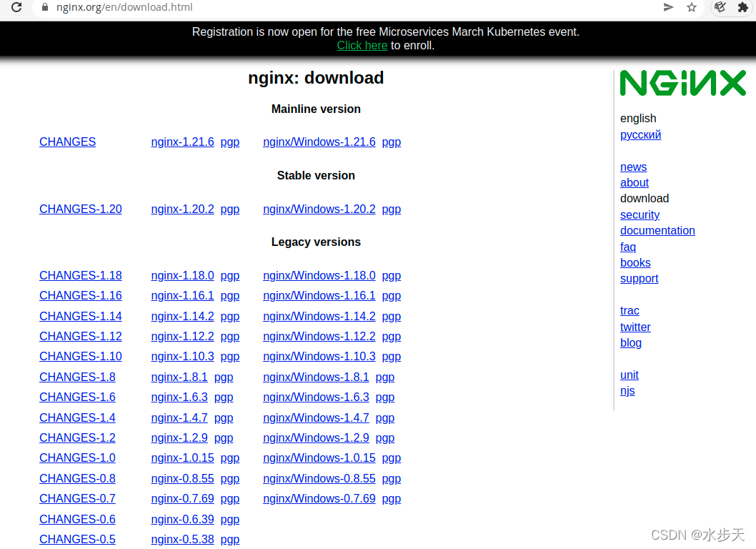The image size is (756, 549).
Task: Download nginx-1.10.3 source
Action: (182, 356)
